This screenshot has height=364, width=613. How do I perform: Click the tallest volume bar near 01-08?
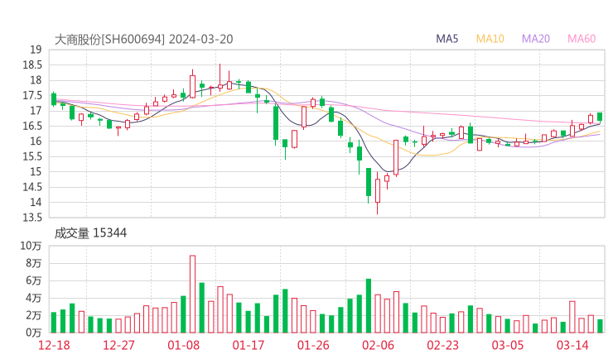[x=192, y=294]
